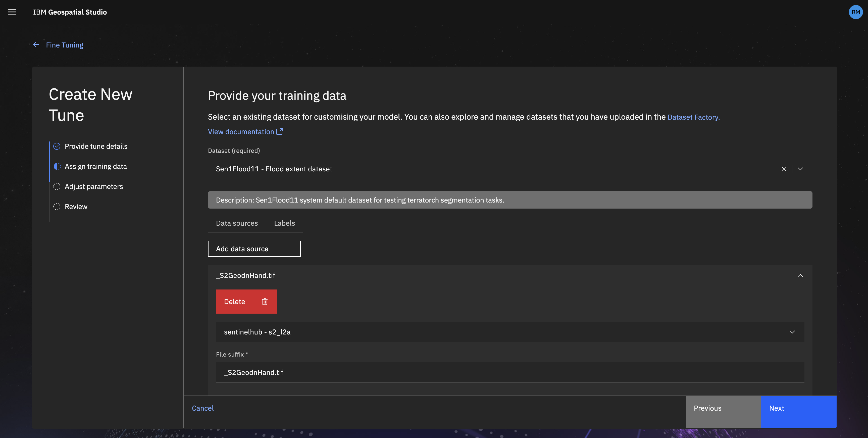
Task: Click the trash icon on Delete button
Action: pos(265,302)
